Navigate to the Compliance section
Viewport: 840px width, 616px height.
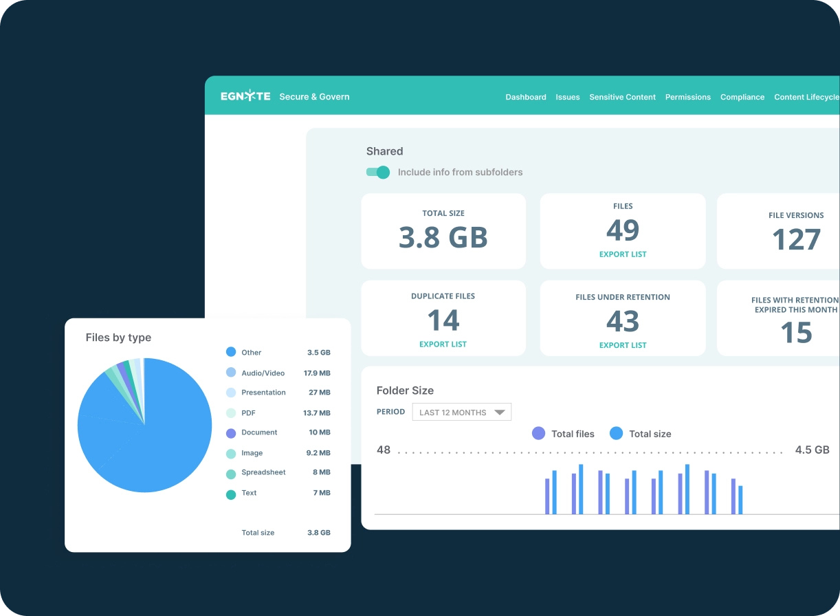click(x=742, y=97)
